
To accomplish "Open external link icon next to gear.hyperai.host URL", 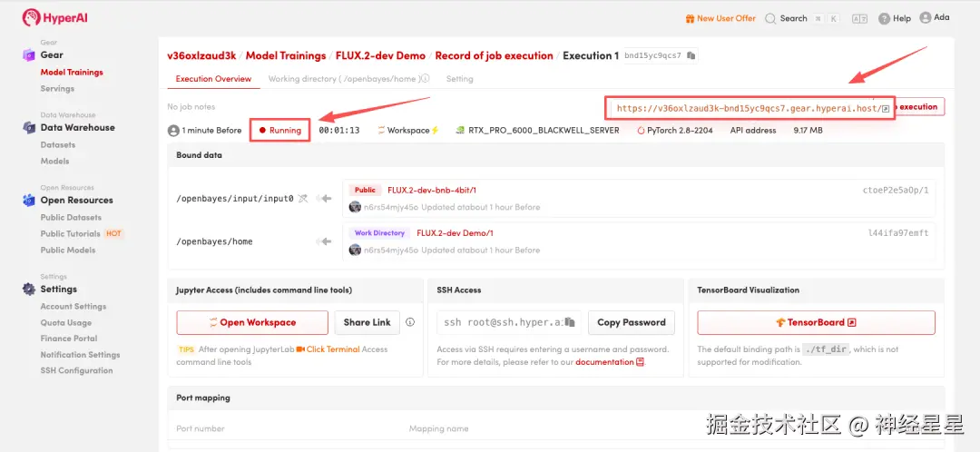I will pos(886,109).
